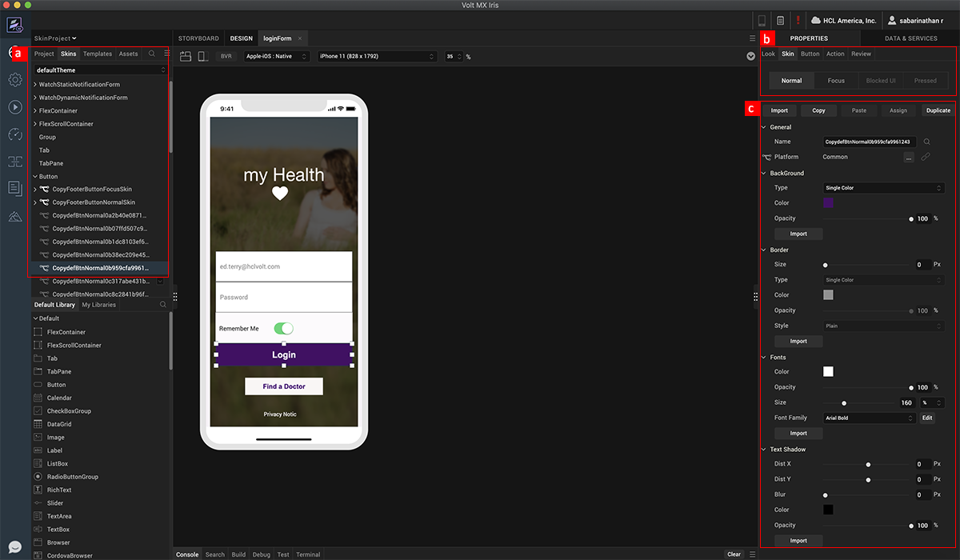Click the device view icon next to BVR
This screenshot has height=560, width=960.
202,56
